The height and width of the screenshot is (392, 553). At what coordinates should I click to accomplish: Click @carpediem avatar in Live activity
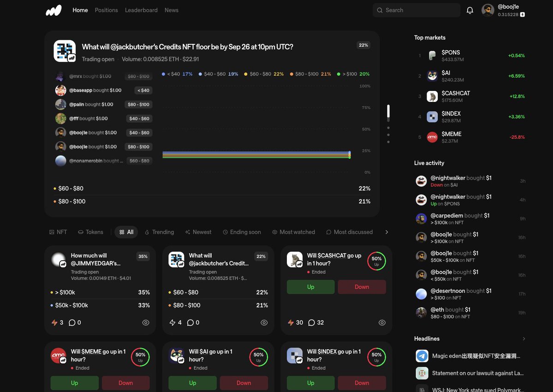(x=421, y=219)
